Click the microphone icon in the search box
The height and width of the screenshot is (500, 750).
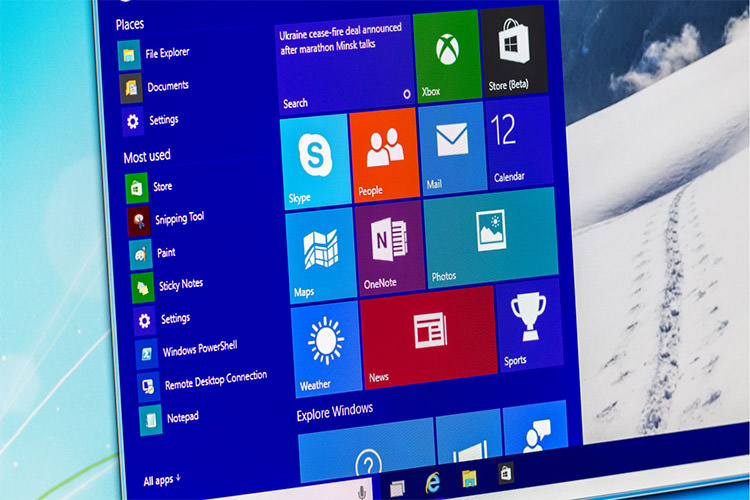pos(362,492)
